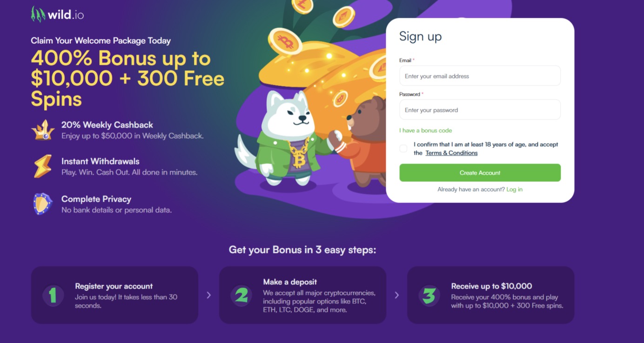This screenshot has width=644, height=343.
Task: Expand the 'I have a bonus code' field
Action: pos(425,131)
